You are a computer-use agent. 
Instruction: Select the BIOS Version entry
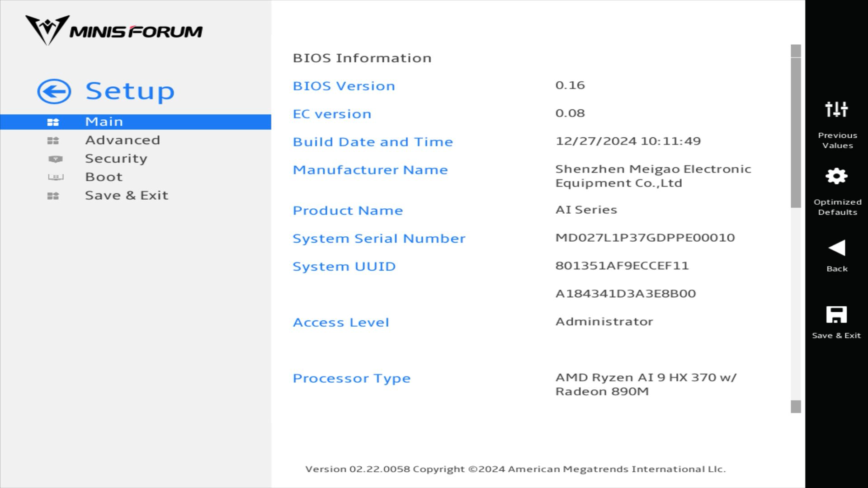tap(344, 86)
